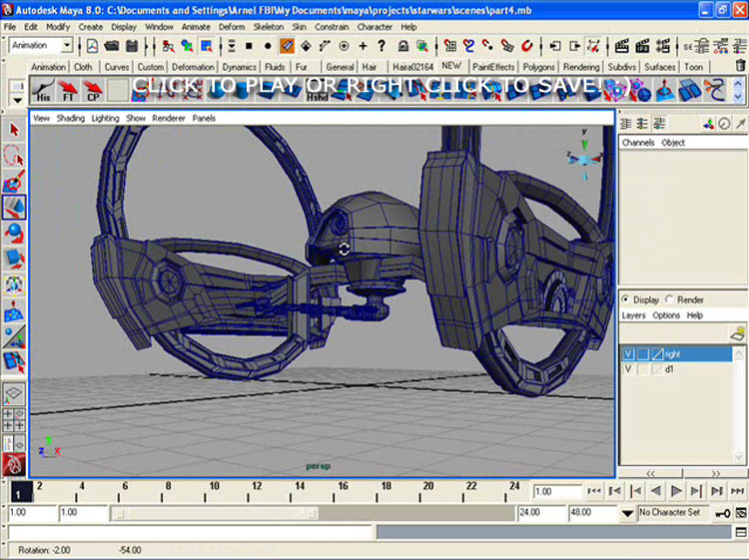This screenshot has width=749, height=560.
Task: Open the Shading viewport panel menu
Action: pos(70,118)
